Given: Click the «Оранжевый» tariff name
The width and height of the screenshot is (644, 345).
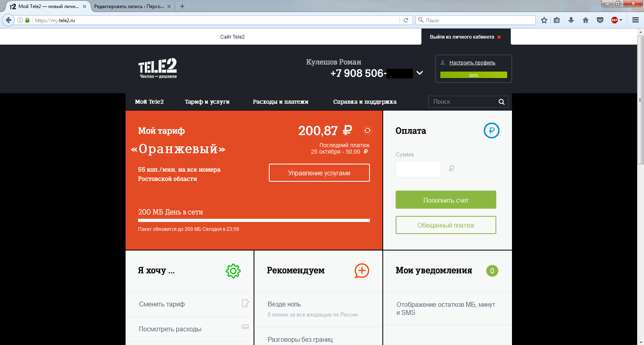Looking at the screenshot, I should [178, 150].
